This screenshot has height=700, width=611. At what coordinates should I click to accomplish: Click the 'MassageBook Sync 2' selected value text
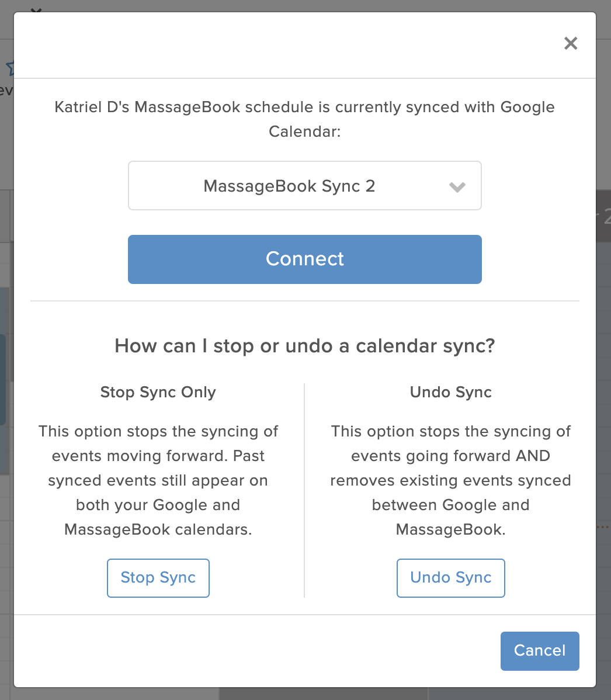tap(289, 186)
